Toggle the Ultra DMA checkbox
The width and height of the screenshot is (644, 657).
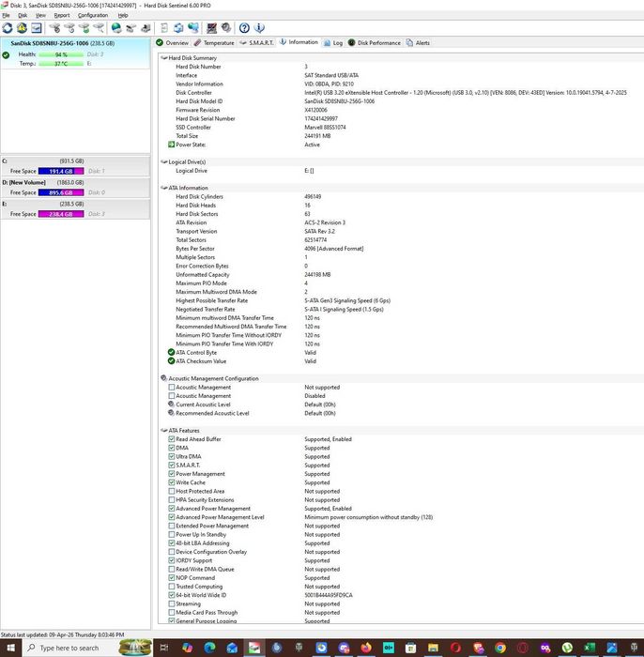click(x=172, y=456)
